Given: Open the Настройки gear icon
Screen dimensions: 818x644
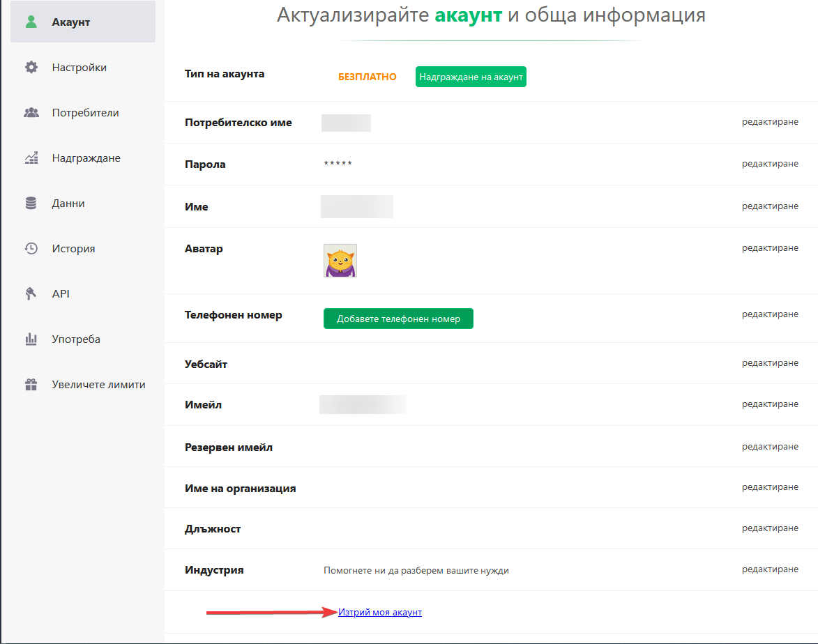Looking at the screenshot, I should point(31,67).
